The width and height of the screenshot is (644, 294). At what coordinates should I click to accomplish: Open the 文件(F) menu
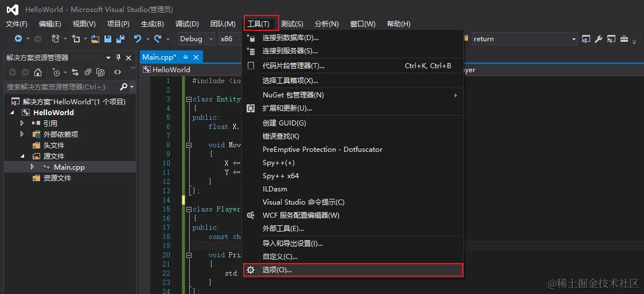pyautogui.click(x=17, y=24)
